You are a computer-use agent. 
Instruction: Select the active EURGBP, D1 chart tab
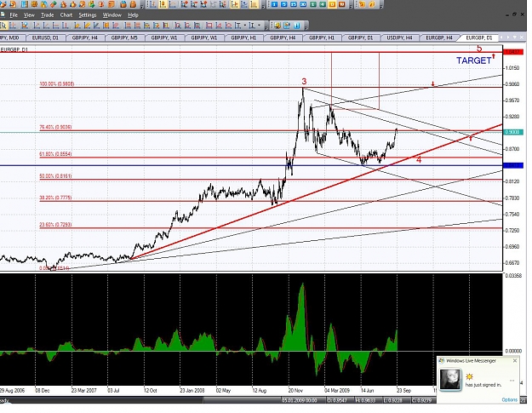tap(478, 37)
